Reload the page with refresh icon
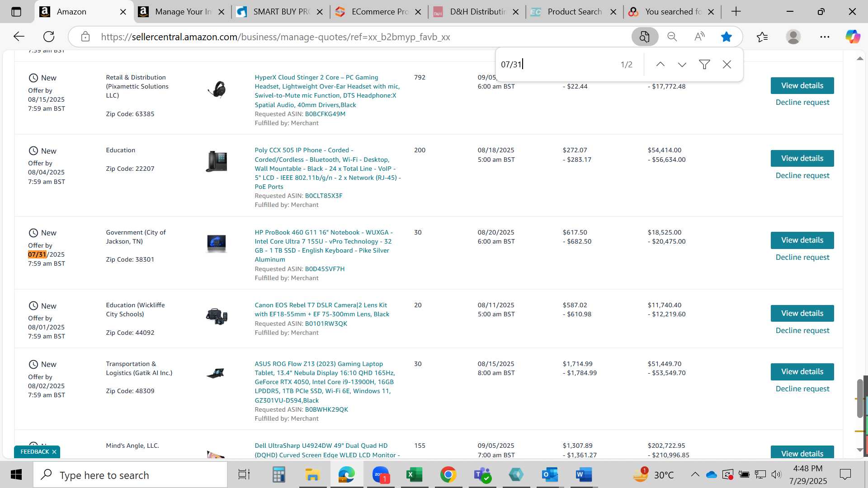The image size is (868, 488). [49, 37]
